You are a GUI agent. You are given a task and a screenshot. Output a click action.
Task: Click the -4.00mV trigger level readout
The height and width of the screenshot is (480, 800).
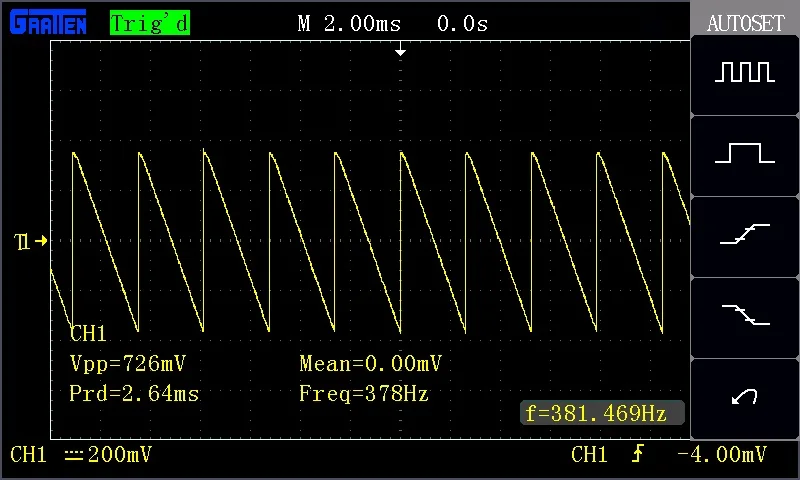tap(722, 453)
